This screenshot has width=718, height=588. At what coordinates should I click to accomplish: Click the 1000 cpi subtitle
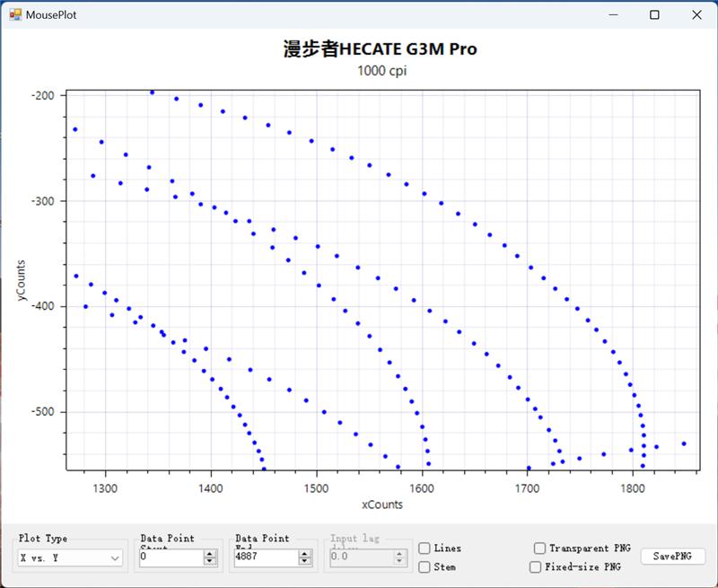(x=381, y=72)
